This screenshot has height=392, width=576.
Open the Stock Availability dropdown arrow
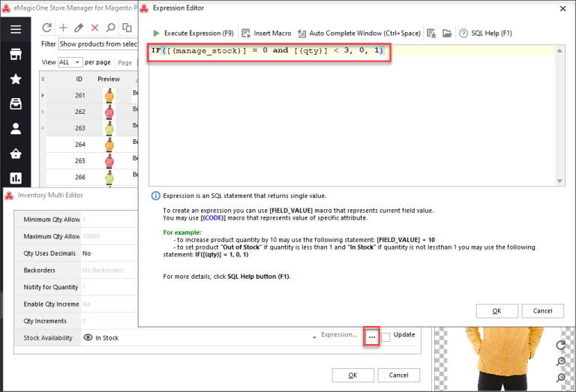313,338
